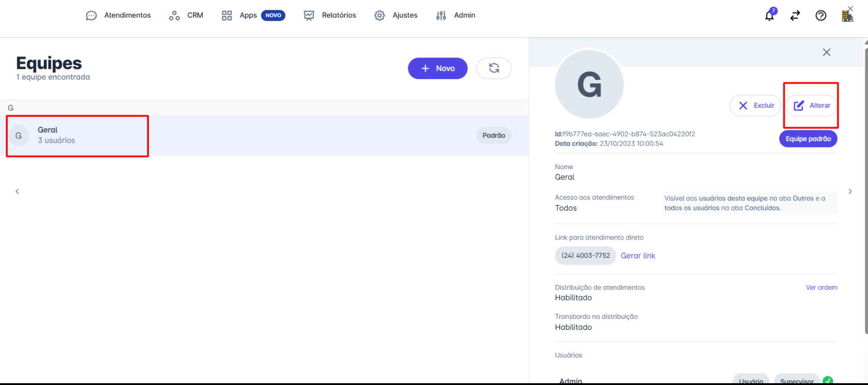Click Alterar to edit the team
This screenshot has width=868, height=385.
[811, 105]
